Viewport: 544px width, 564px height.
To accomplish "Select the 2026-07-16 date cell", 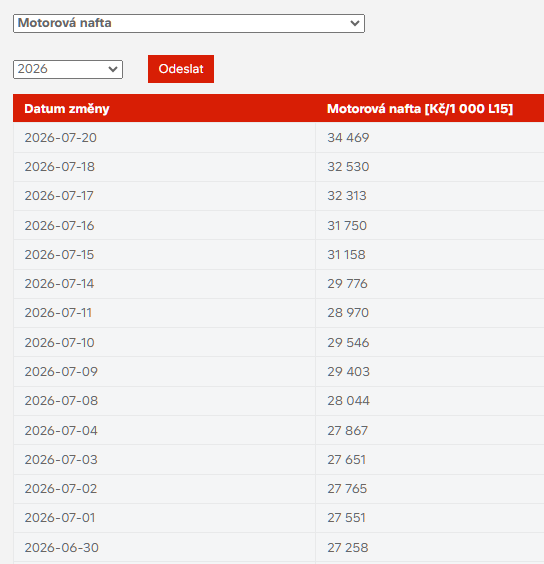I will point(59,226).
